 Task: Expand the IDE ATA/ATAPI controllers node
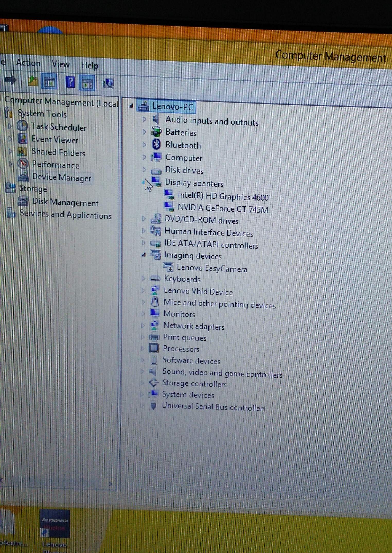click(x=144, y=243)
